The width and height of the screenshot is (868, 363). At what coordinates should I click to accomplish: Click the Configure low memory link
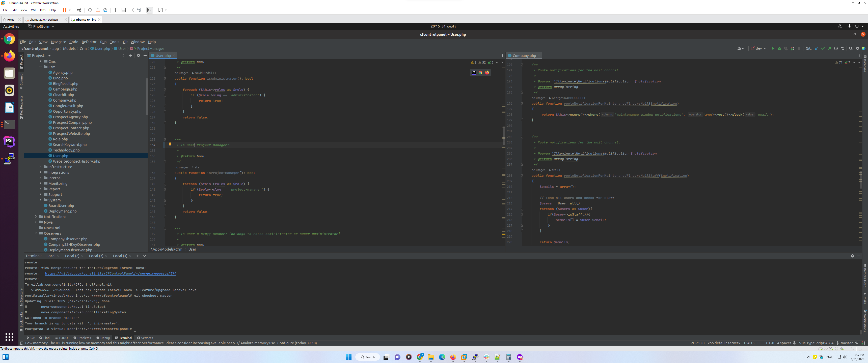(285, 343)
